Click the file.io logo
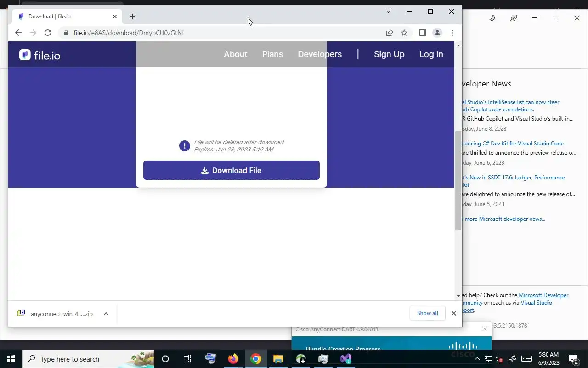The height and width of the screenshot is (368, 588). [40, 55]
